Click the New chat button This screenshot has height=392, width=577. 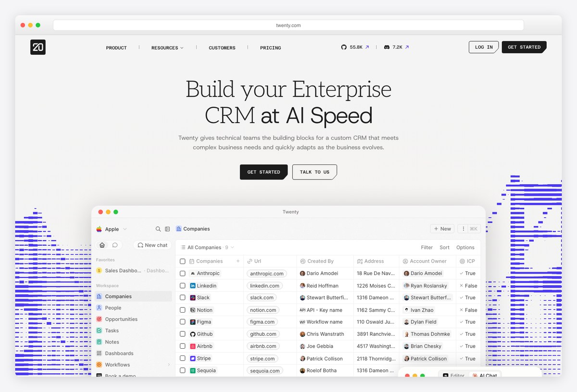[x=152, y=245]
